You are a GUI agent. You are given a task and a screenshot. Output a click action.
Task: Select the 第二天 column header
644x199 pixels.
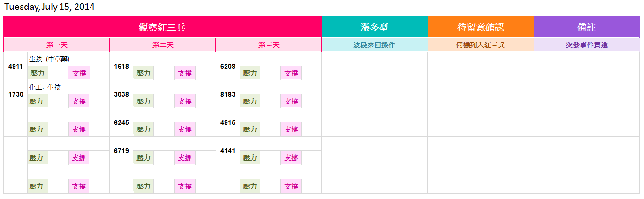pos(163,45)
